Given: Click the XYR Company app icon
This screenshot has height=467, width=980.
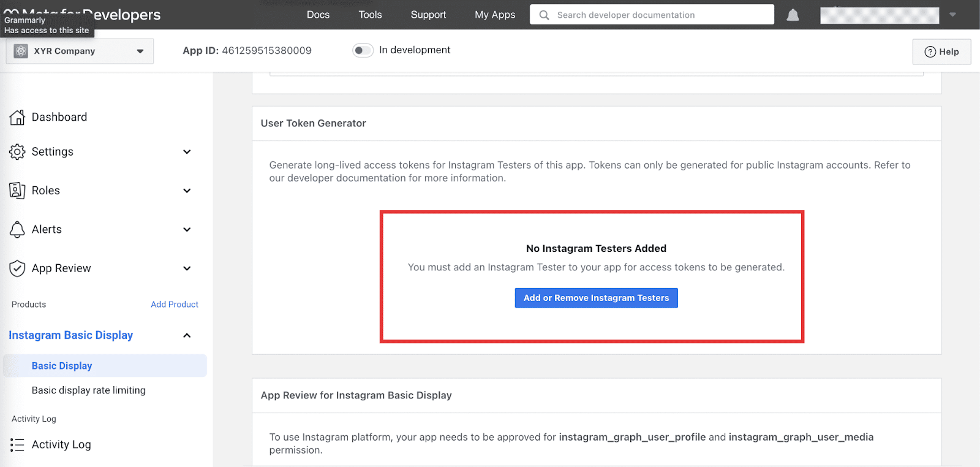Looking at the screenshot, I should point(21,51).
